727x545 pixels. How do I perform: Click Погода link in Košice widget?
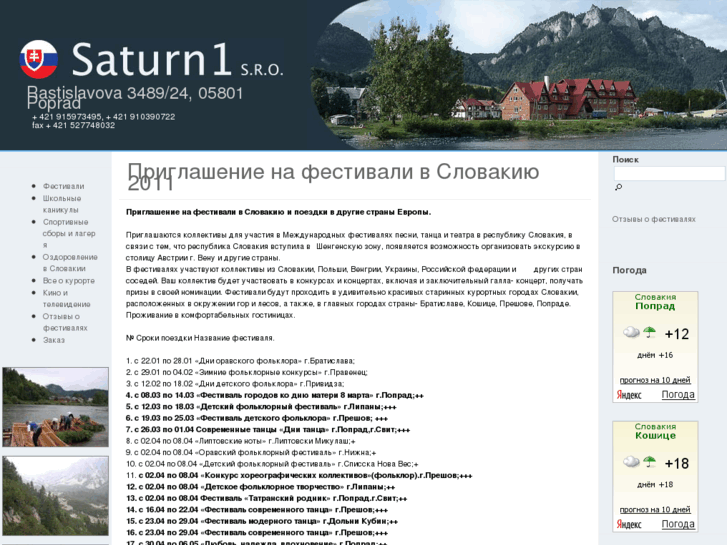tap(678, 524)
